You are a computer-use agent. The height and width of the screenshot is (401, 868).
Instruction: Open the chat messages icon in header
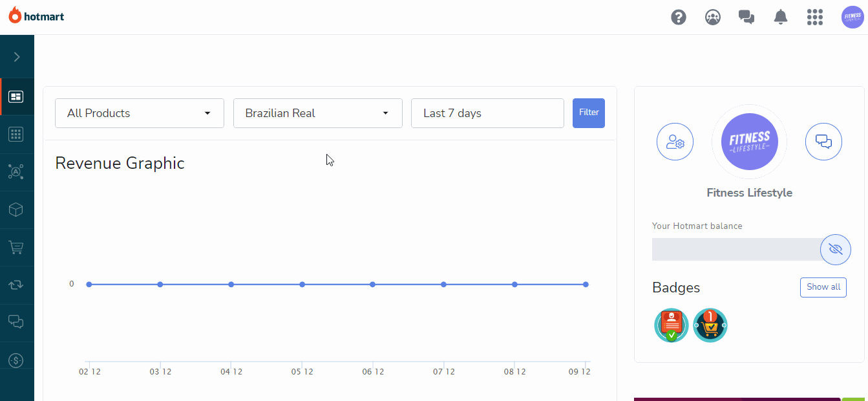(746, 17)
